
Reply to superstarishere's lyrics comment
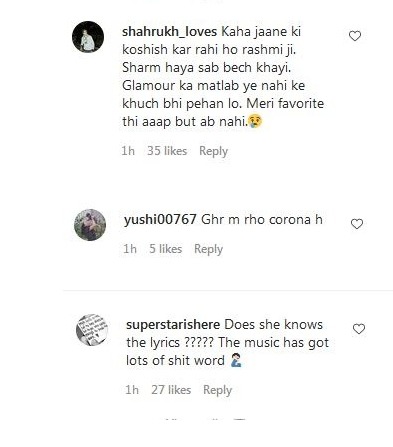217,390
